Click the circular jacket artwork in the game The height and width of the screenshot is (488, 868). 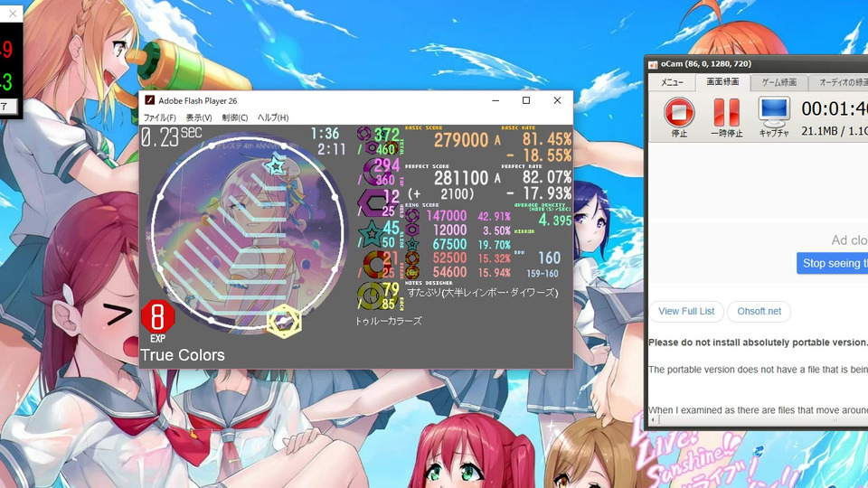pyautogui.click(x=248, y=232)
